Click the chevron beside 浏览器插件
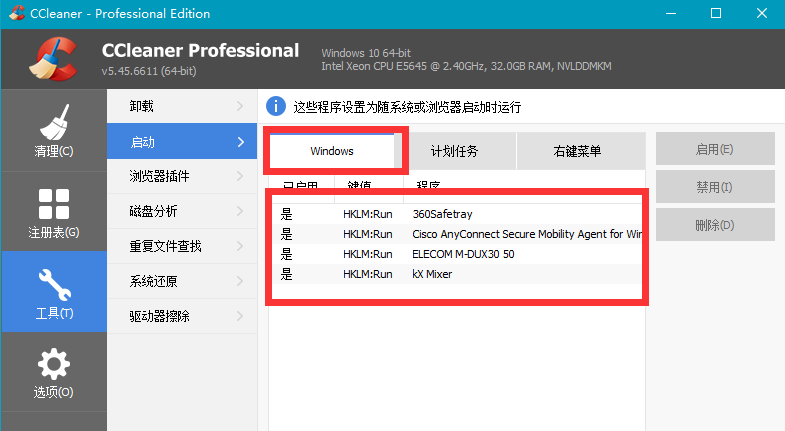785x431 pixels. pyautogui.click(x=240, y=176)
